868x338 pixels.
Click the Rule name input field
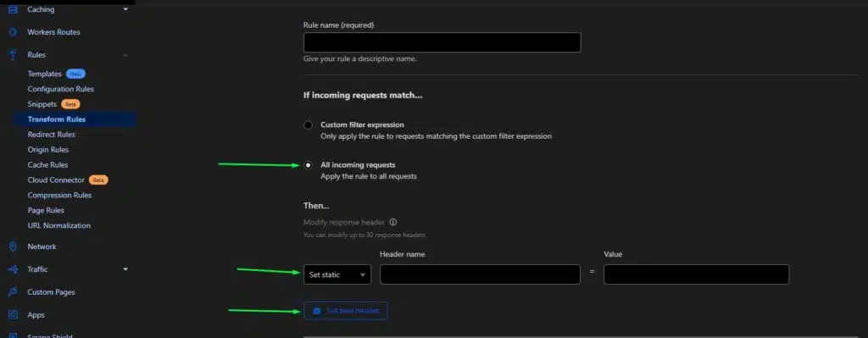coord(442,42)
